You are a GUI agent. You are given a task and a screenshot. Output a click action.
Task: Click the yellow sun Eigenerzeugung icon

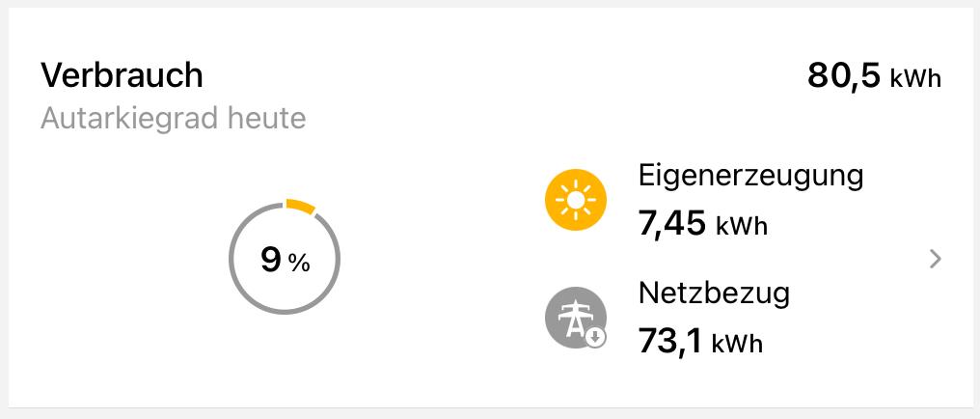(576, 200)
